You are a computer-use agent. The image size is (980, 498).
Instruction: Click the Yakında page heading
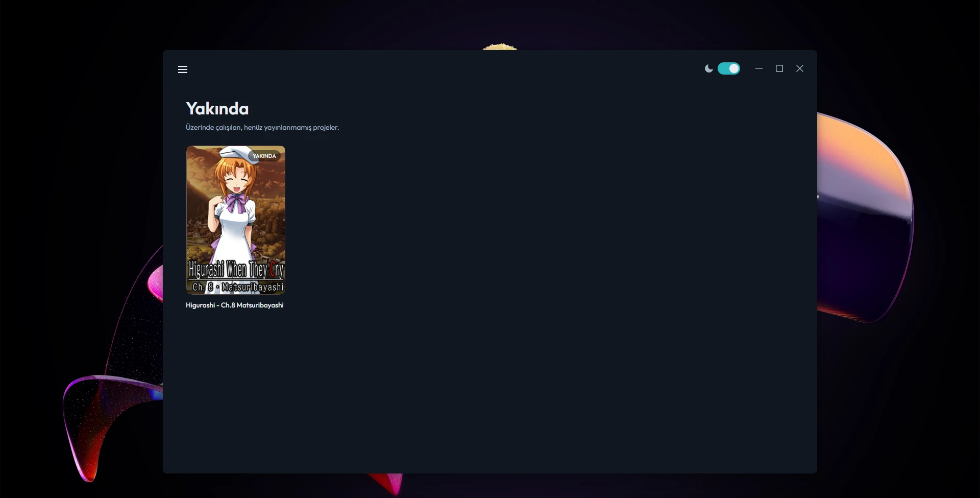pyautogui.click(x=217, y=108)
